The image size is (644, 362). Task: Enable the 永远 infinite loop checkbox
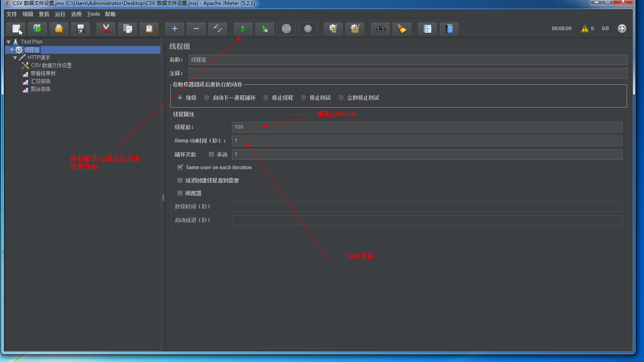(211, 154)
